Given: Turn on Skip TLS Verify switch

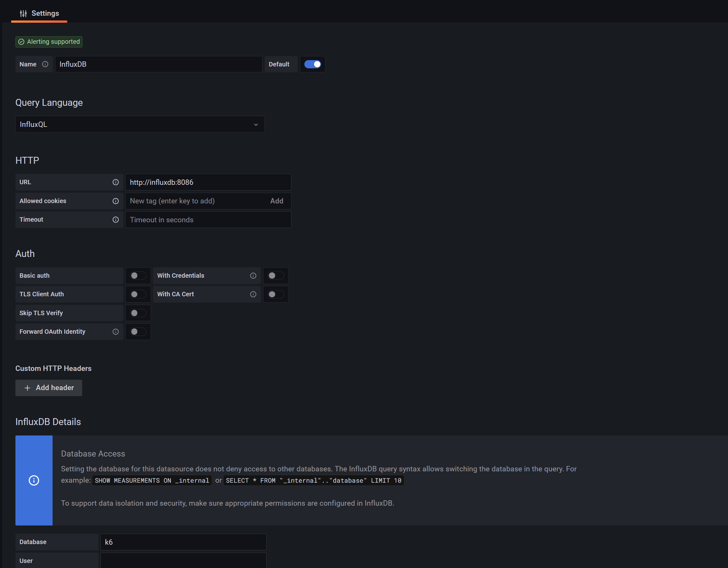Looking at the screenshot, I should pyautogui.click(x=138, y=313).
